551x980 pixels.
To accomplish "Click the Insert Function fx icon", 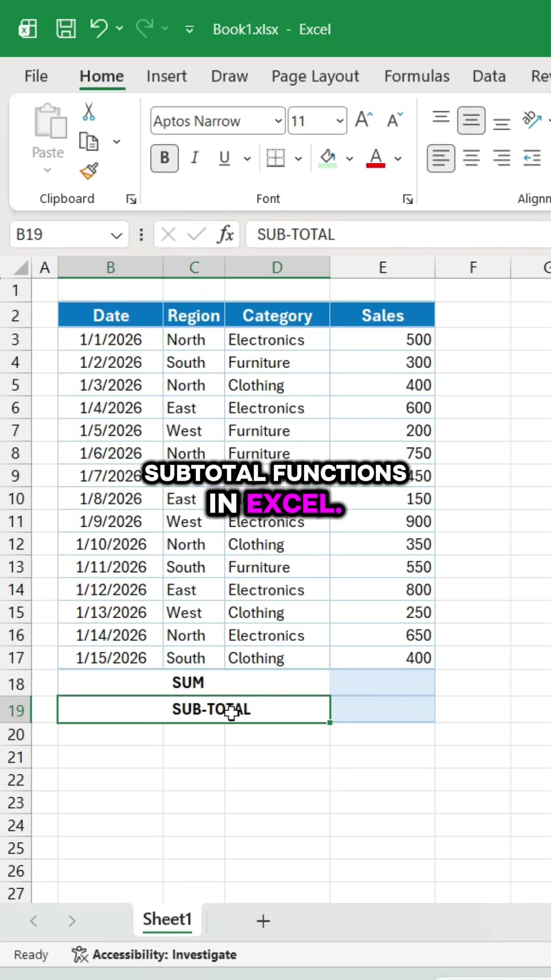I will [x=226, y=234].
